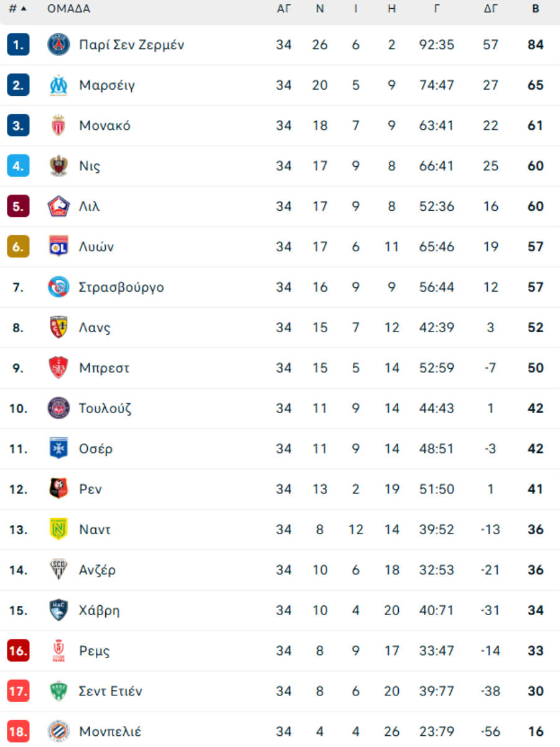Click the Strasbourg club logo
The image size is (560, 747).
tap(58, 287)
